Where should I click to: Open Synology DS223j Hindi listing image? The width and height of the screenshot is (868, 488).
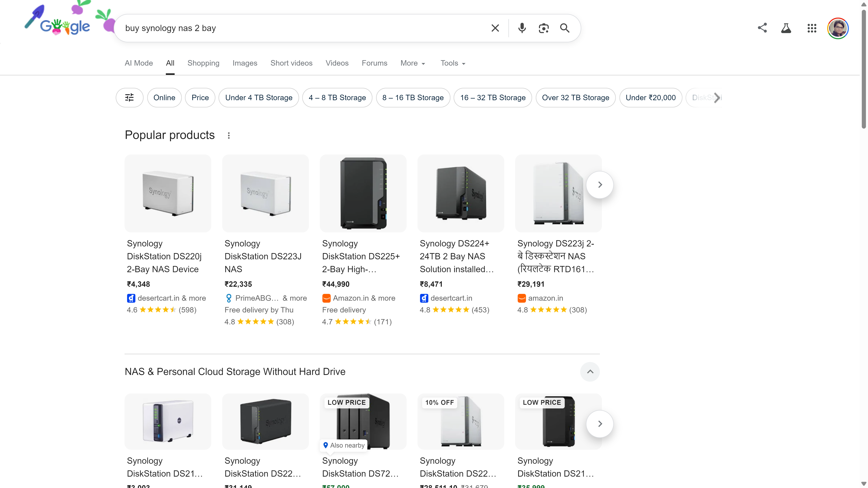[558, 193]
